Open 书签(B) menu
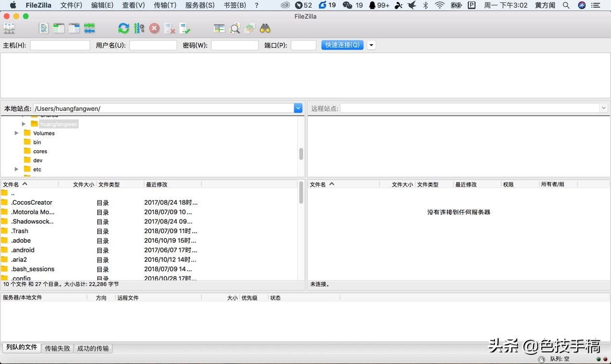The height and width of the screenshot is (364, 611). (235, 5)
